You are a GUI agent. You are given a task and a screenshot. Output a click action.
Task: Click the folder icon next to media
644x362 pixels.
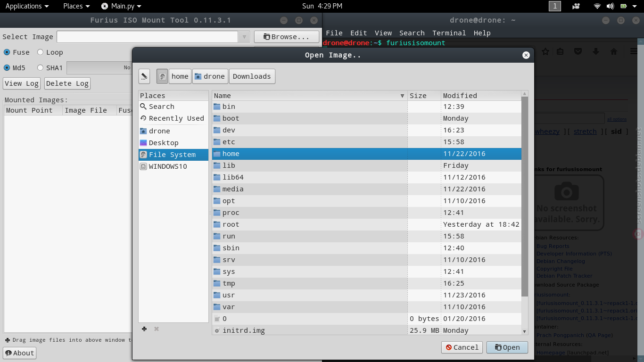(217, 189)
